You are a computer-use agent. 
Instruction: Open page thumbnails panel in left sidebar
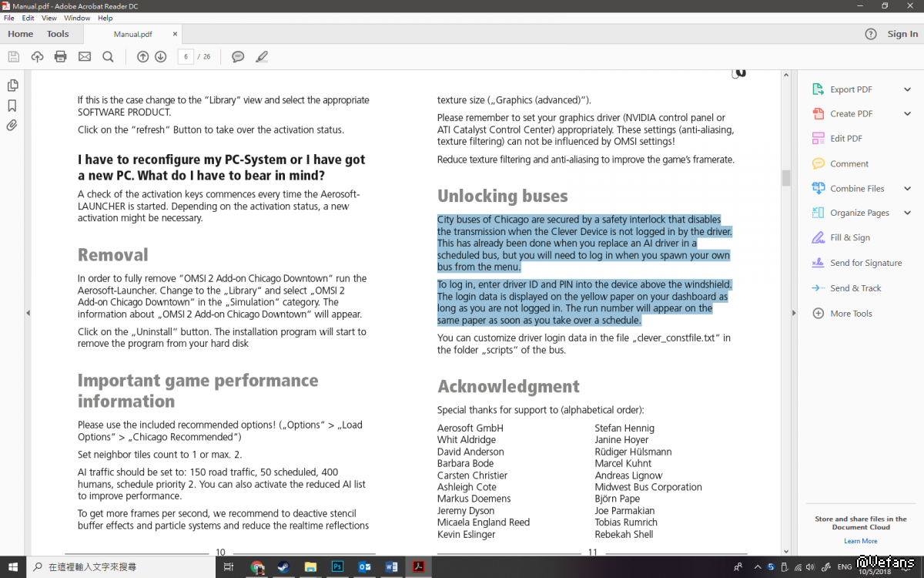click(12, 86)
